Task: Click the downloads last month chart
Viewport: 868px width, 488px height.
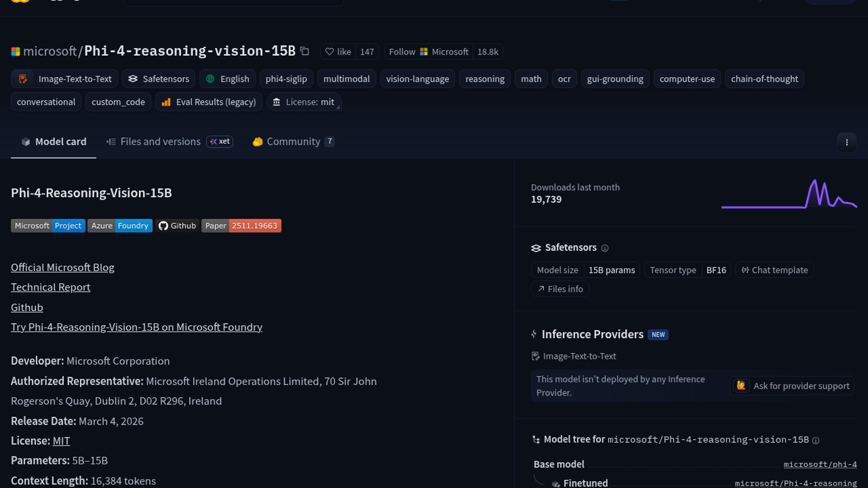Action: [789, 195]
